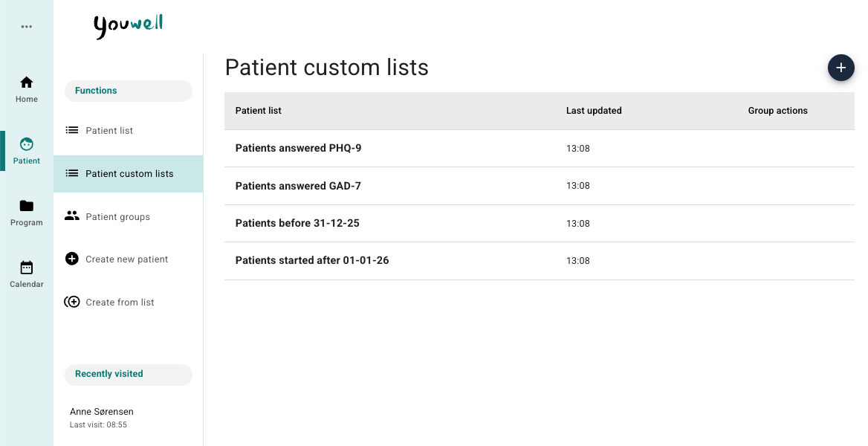This screenshot has width=868, height=446.
Task: Click the Patient list column header
Action: pyautogui.click(x=259, y=111)
